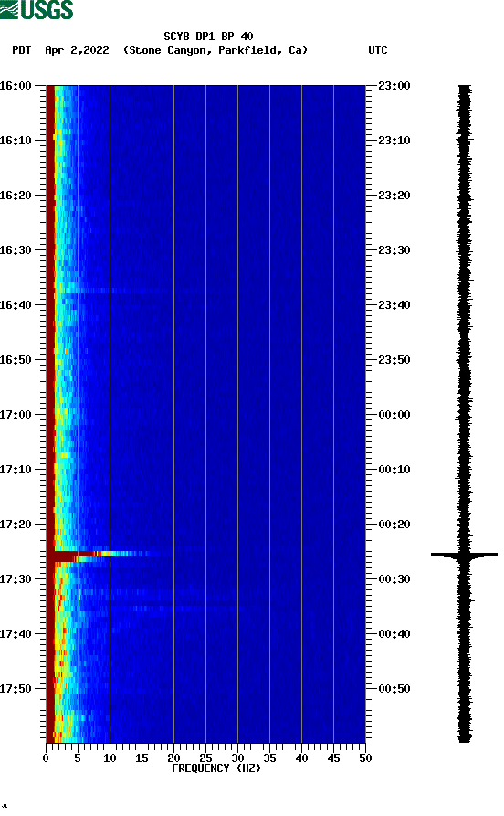Click the '45' frequency axis label
504x816 pixels.
[333, 758]
